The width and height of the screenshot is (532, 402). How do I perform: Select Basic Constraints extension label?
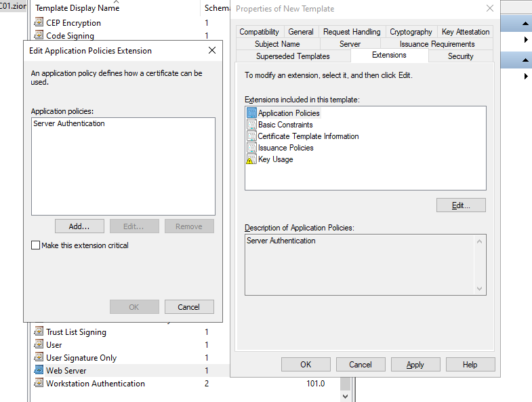[x=285, y=125]
